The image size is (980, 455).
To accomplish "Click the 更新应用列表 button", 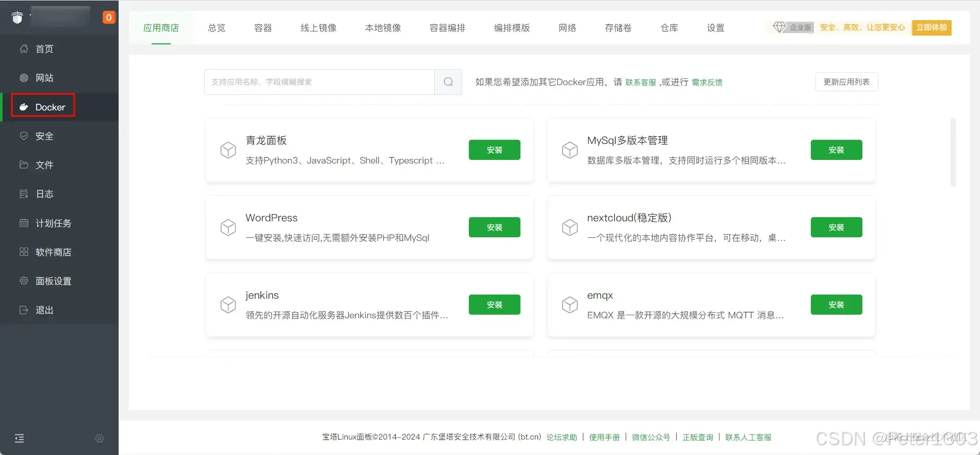I will coord(846,82).
